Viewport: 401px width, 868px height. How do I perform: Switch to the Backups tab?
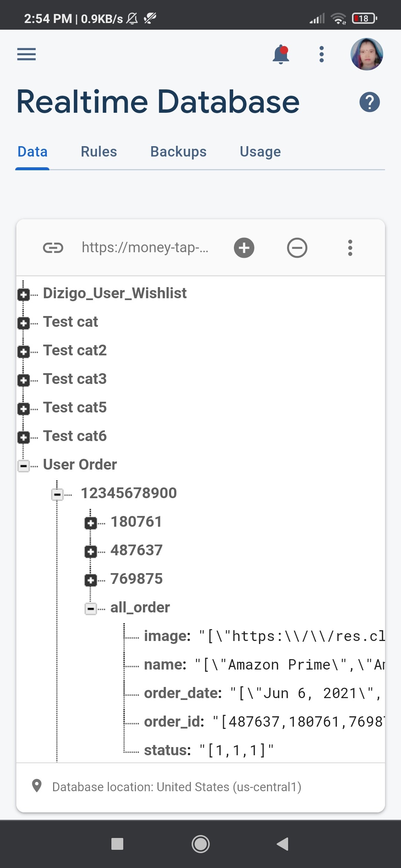coord(178,152)
